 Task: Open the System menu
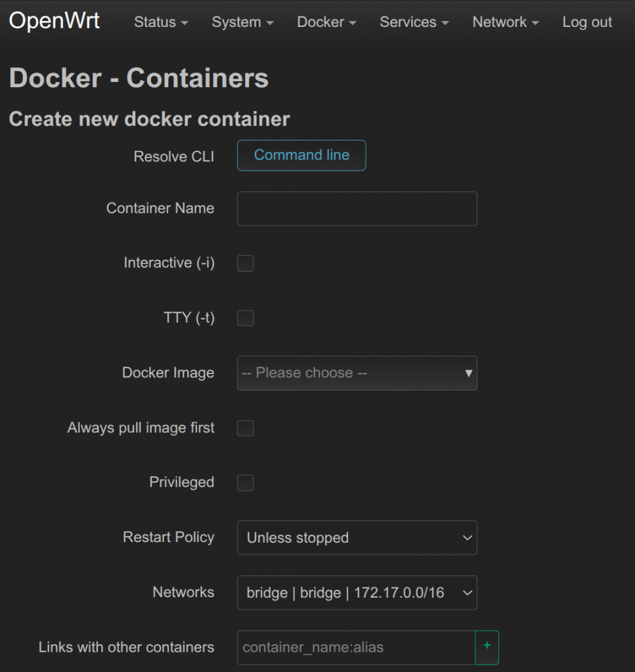coord(242,22)
